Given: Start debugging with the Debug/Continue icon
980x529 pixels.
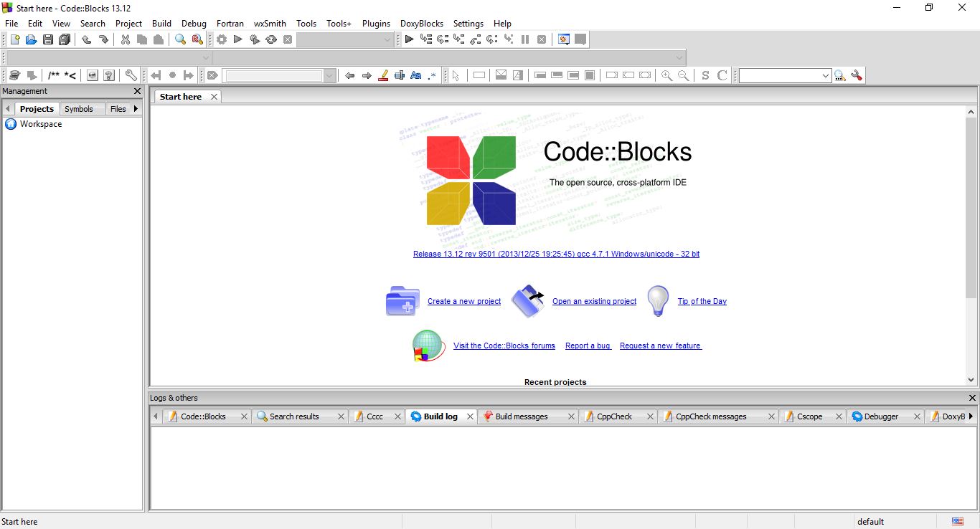Looking at the screenshot, I should tap(409, 39).
